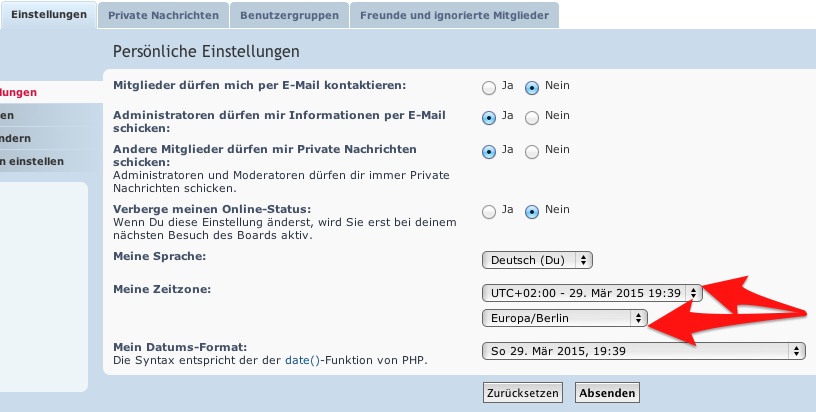Select the highlighted red sidebar menu item
The image size is (816, 412).
(20, 92)
